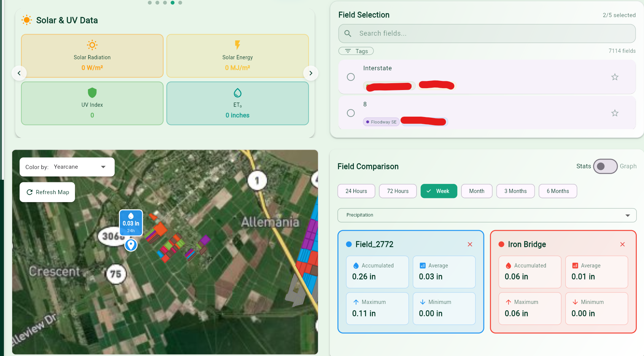The width and height of the screenshot is (644, 356).
Task: Click the Solar Energy lightning bolt icon
Action: (x=237, y=45)
